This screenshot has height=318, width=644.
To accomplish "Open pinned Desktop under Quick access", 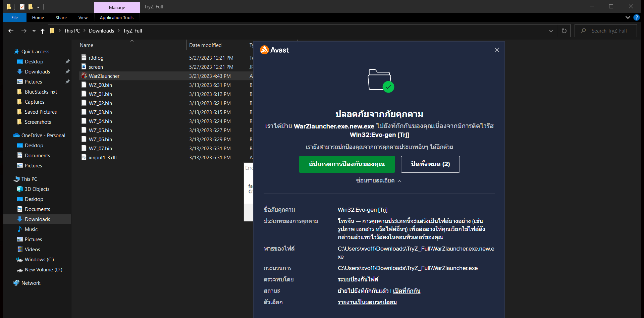I will (34, 62).
